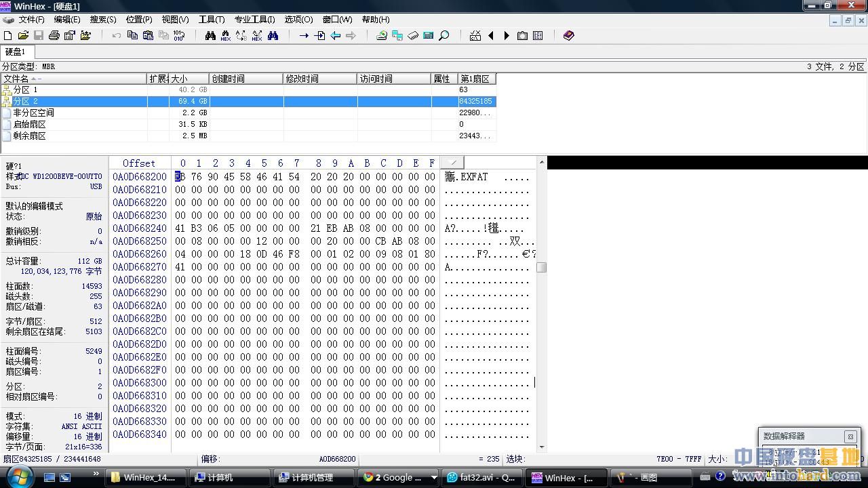Viewport: 868px width, 488px height.
Task: Click the purple Help book icon
Action: (x=569, y=35)
